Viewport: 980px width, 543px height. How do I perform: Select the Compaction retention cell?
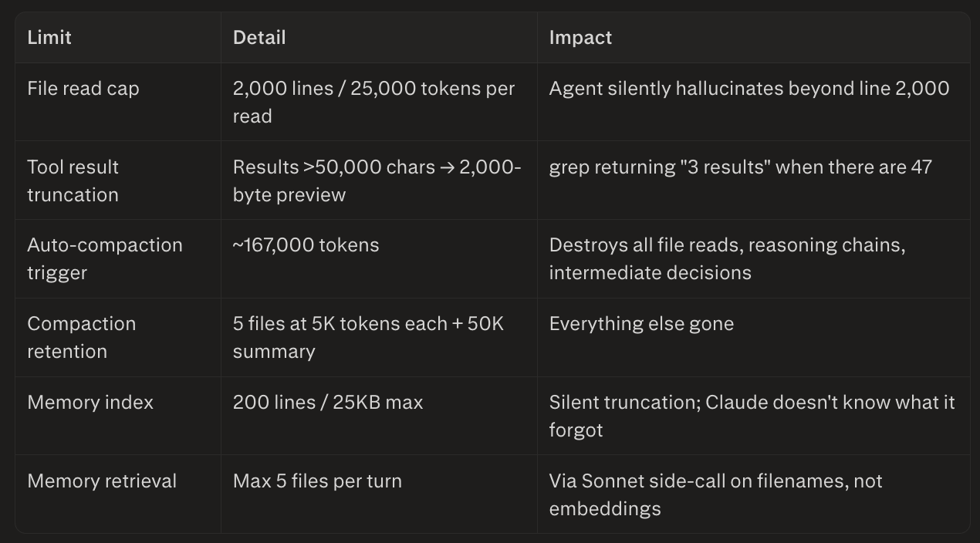click(118, 338)
